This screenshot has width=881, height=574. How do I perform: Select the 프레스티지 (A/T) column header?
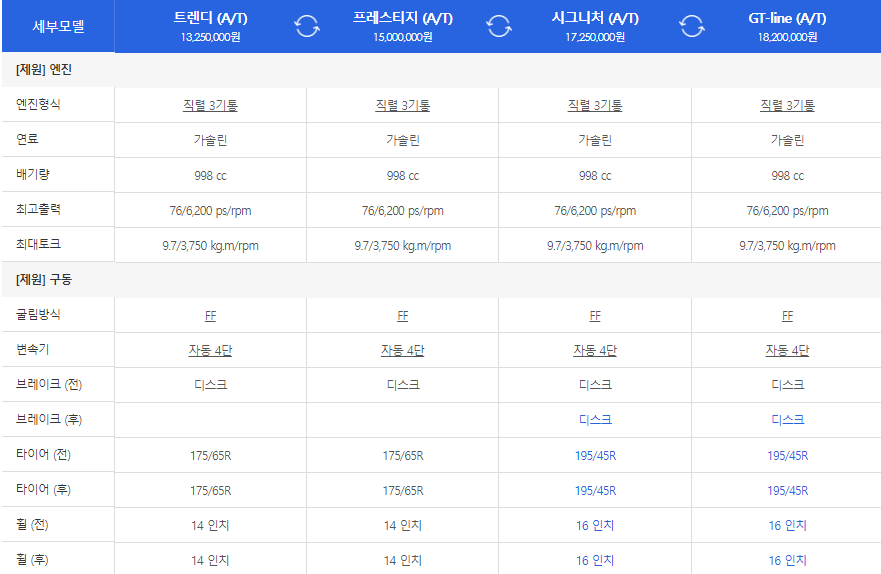[403, 26]
